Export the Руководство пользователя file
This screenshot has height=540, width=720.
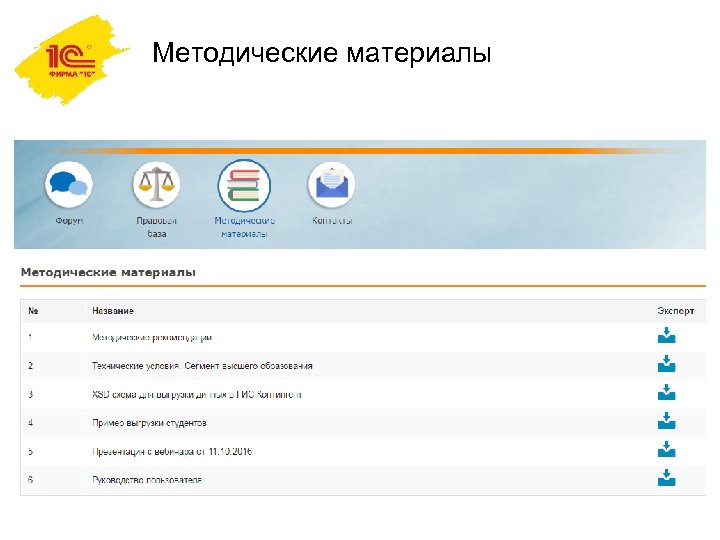(x=666, y=478)
